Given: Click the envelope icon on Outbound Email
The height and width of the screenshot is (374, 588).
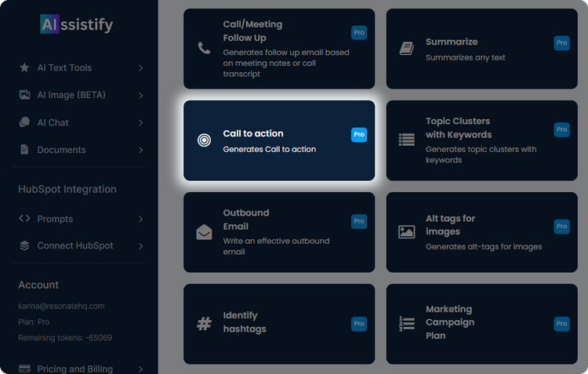Looking at the screenshot, I should (204, 232).
